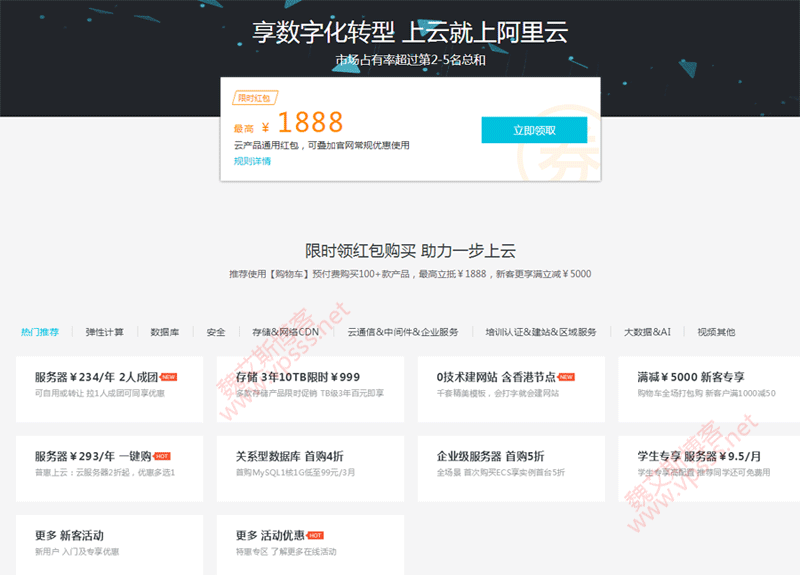
Task: Open 学生专享 服务器¥9.5/月 card
Action: pyautogui.click(x=709, y=468)
